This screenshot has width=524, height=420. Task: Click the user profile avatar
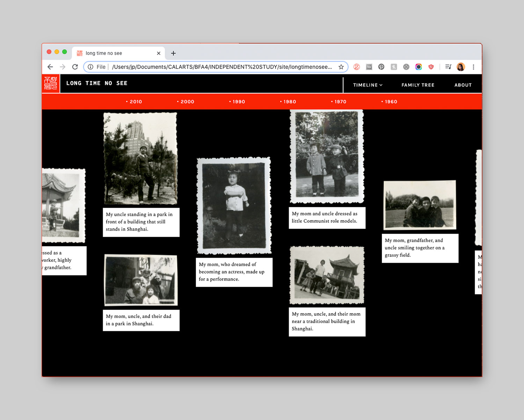(461, 67)
